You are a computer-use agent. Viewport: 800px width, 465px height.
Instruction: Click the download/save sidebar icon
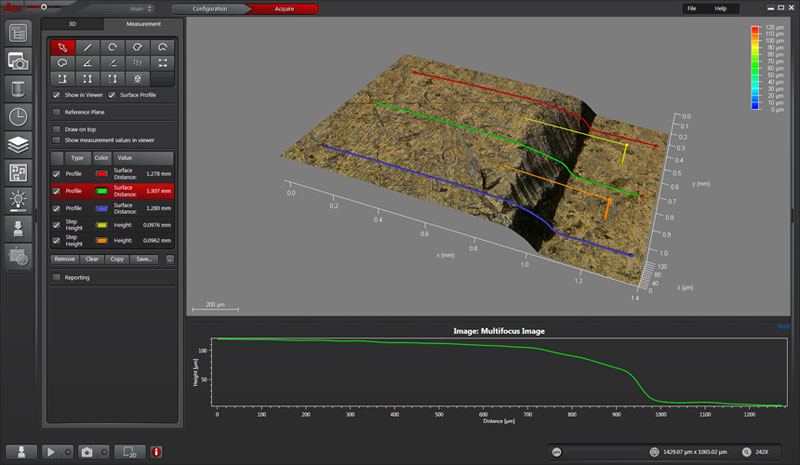19,227
